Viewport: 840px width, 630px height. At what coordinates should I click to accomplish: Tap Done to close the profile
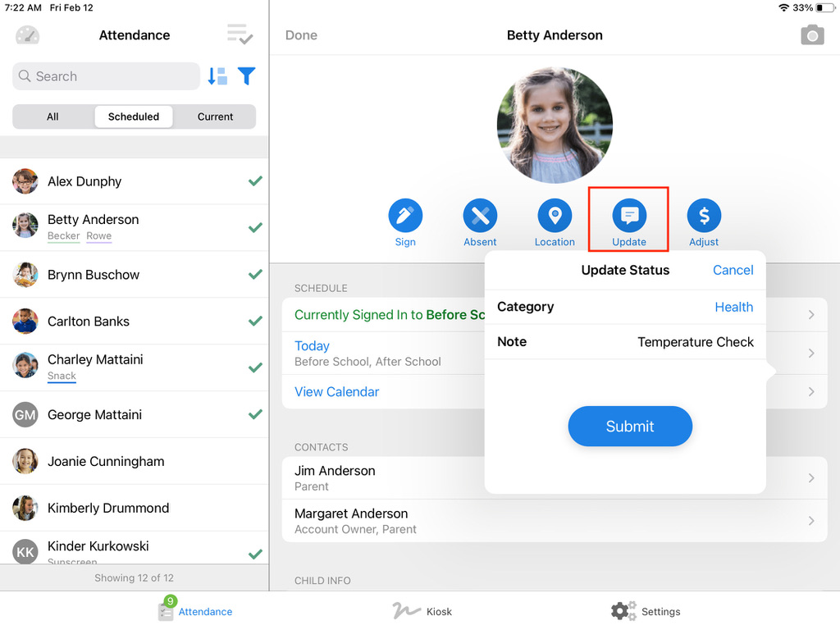click(x=301, y=35)
